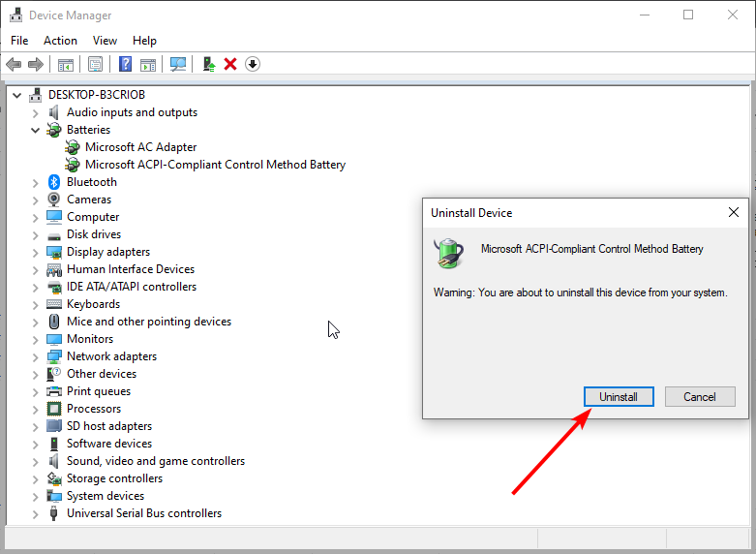Image resolution: width=756 pixels, height=554 pixels.
Task: Open the View menu
Action: (105, 41)
